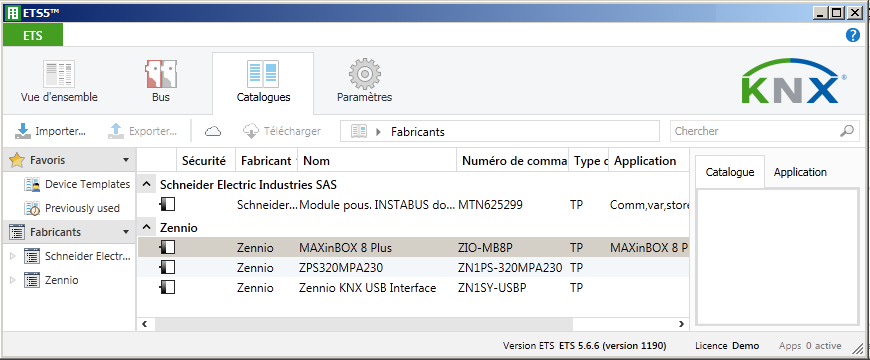Select the Module pous. INSTABUS name cell
This screenshot has height=360, width=870.
tap(377, 205)
